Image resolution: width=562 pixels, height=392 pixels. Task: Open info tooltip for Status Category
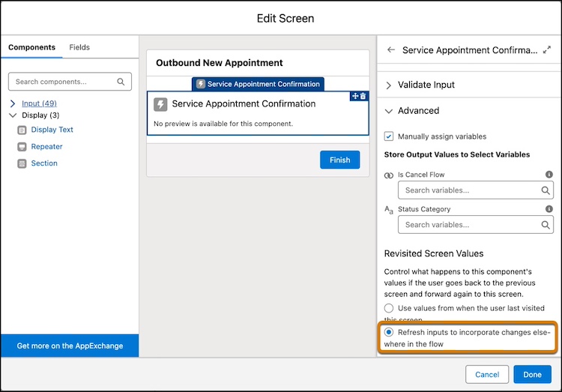click(x=549, y=208)
